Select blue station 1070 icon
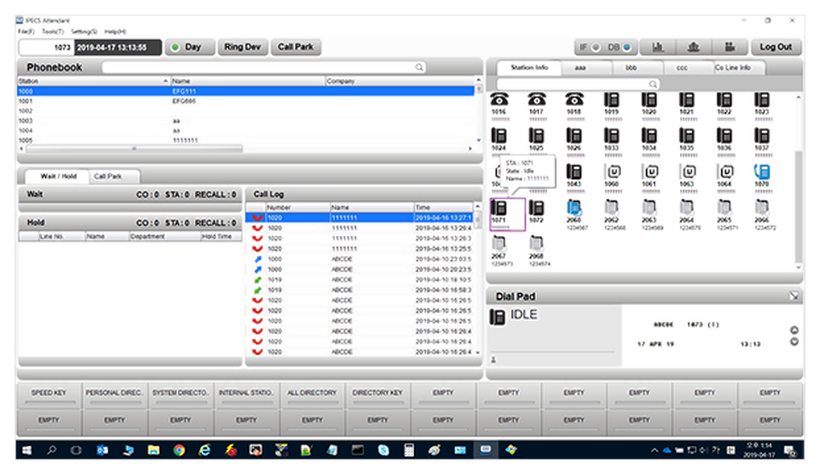Image resolution: width=820 pixels, height=475 pixels. 761,172
